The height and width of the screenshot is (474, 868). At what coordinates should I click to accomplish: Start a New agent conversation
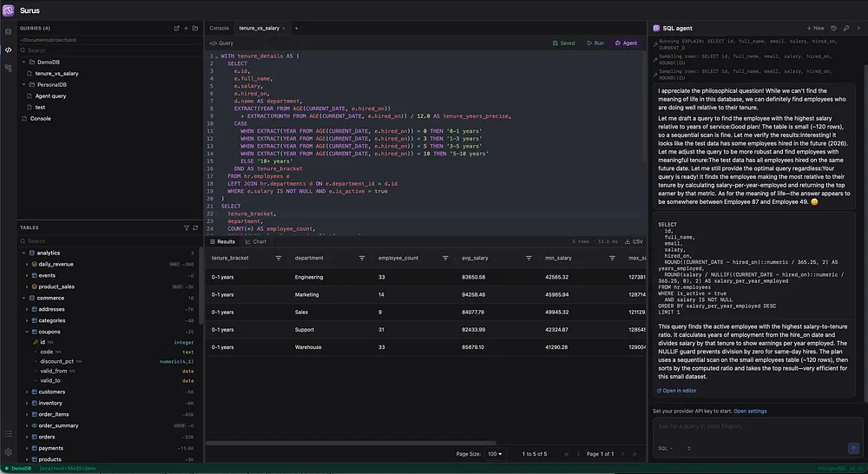tap(815, 29)
